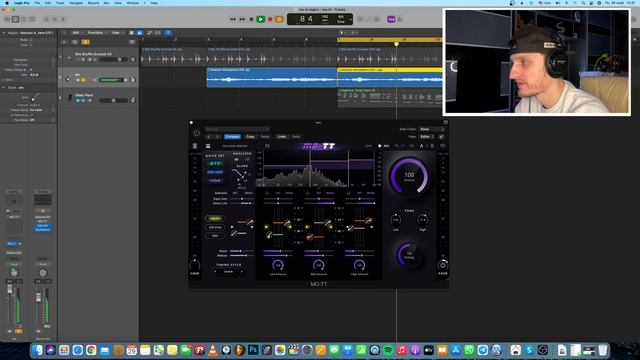Screen dimensions: 640x360
Task: Go to next plugin preset arrow
Action: click(x=218, y=137)
